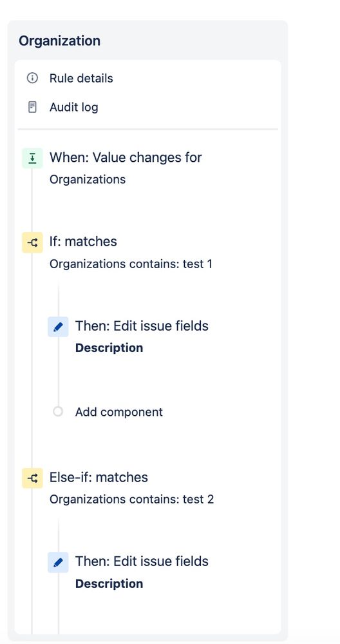Click Organizations label under When trigger
The width and height of the screenshot is (340, 644).
coord(88,179)
